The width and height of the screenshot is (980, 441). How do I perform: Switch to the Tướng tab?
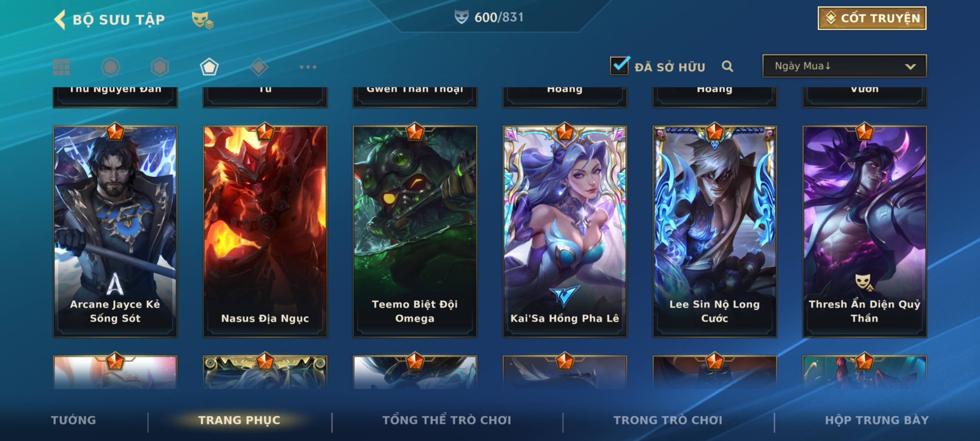pos(73,420)
